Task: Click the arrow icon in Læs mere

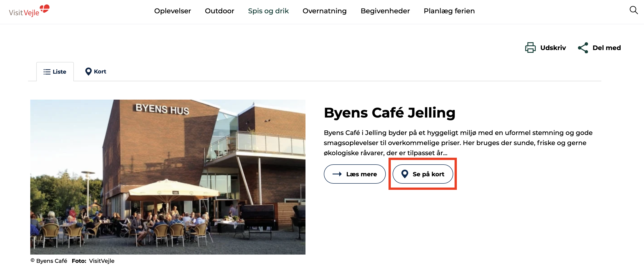Action: point(337,174)
